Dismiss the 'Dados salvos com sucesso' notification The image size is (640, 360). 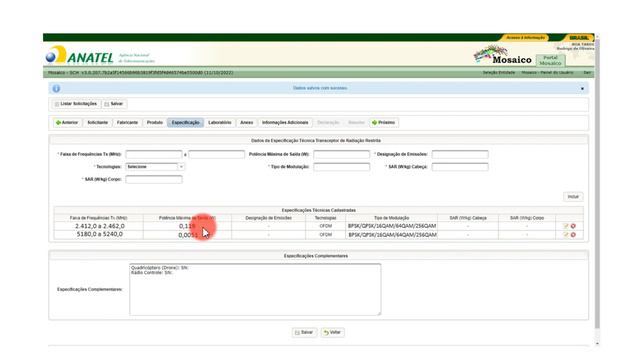click(x=582, y=89)
